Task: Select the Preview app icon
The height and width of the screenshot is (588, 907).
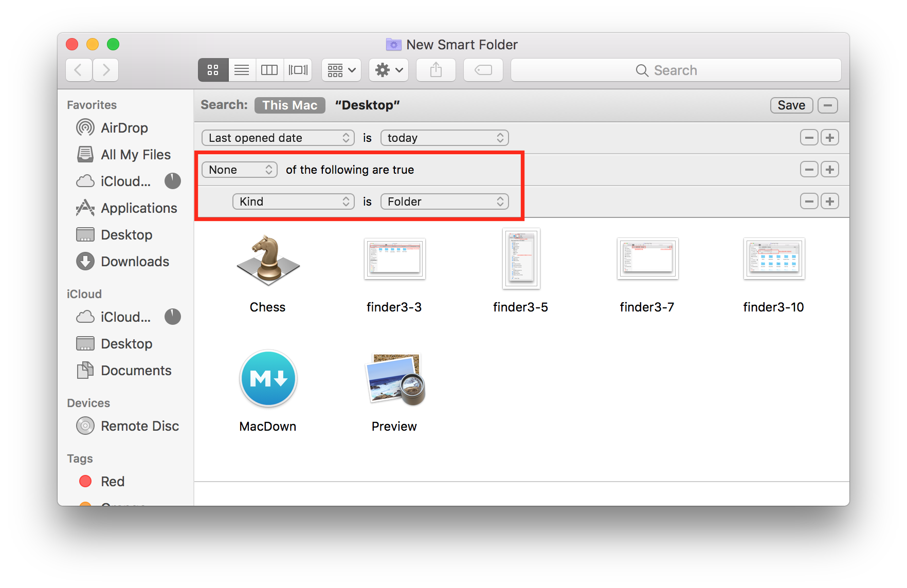Action: 394,379
